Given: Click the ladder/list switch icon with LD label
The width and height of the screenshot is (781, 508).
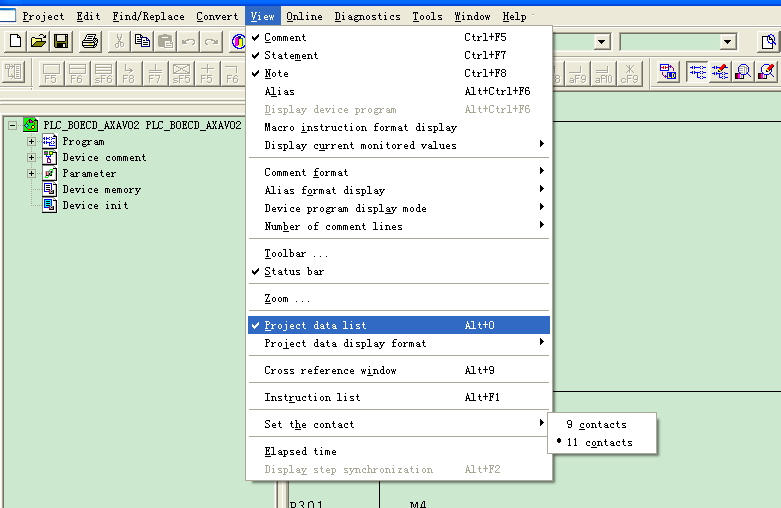Looking at the screenshot, I should (668, 72).
